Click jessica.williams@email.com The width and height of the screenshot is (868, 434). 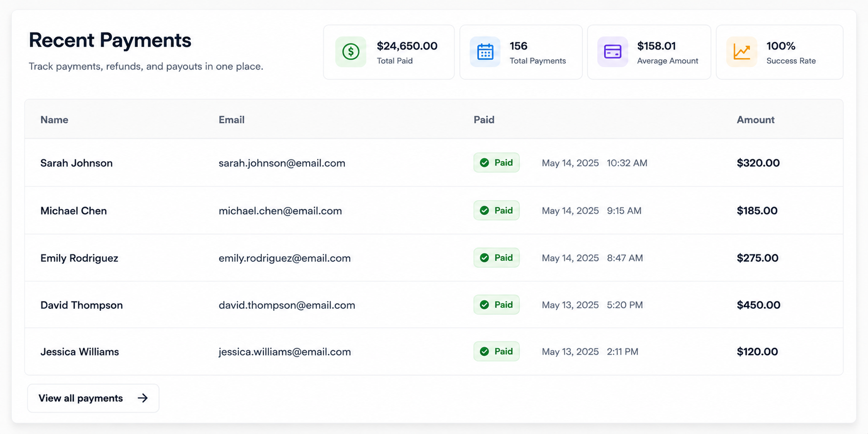[x=285, y=352]
